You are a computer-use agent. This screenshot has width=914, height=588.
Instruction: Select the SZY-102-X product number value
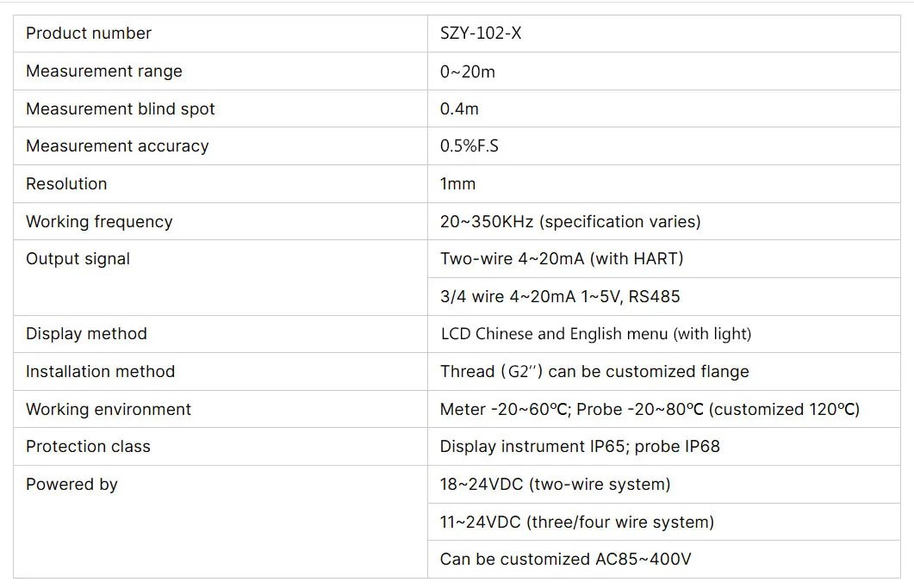pyautogui.click(x=481, y=34)
